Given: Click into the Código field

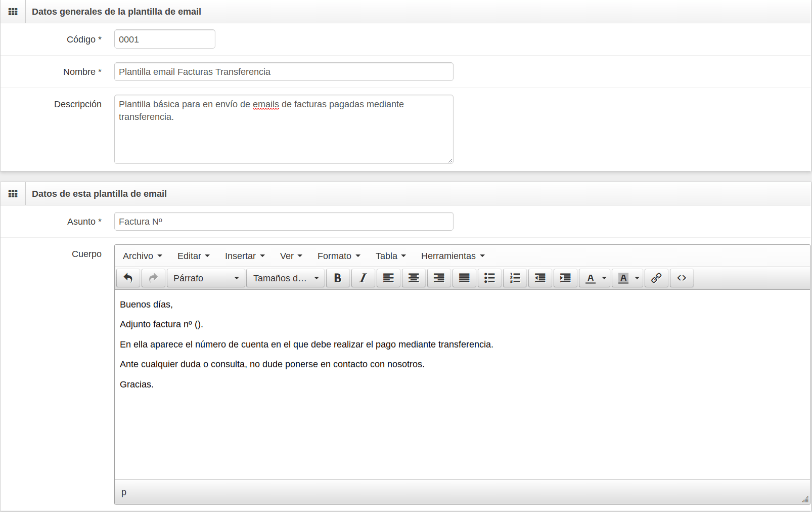Looking at the screenshot, I should coord(165,39).
